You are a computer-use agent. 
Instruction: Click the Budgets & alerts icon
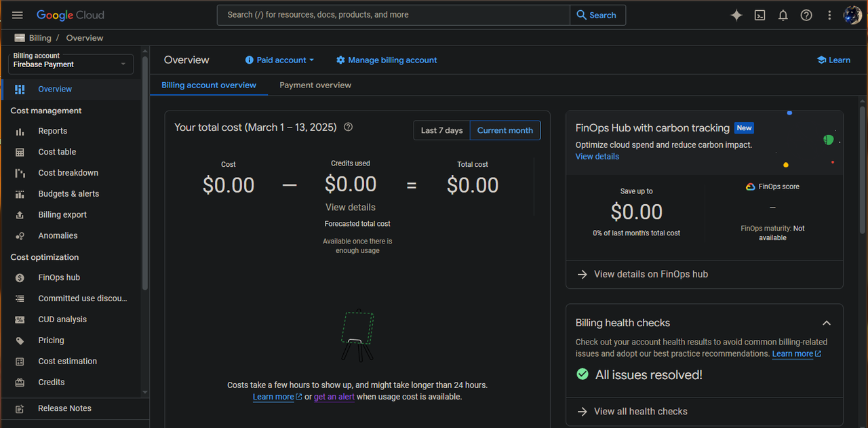[20, 194]
